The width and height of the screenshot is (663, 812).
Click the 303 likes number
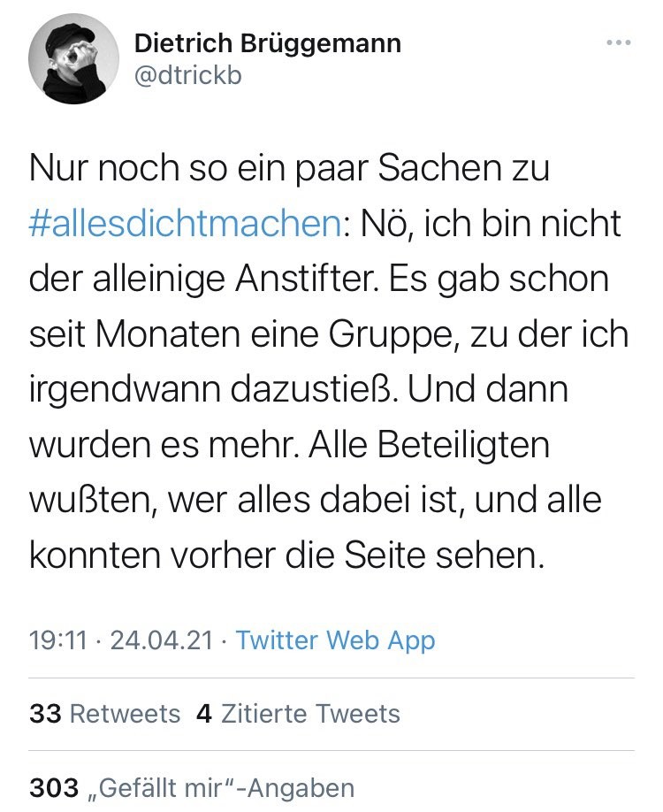(x=54, y=787)
